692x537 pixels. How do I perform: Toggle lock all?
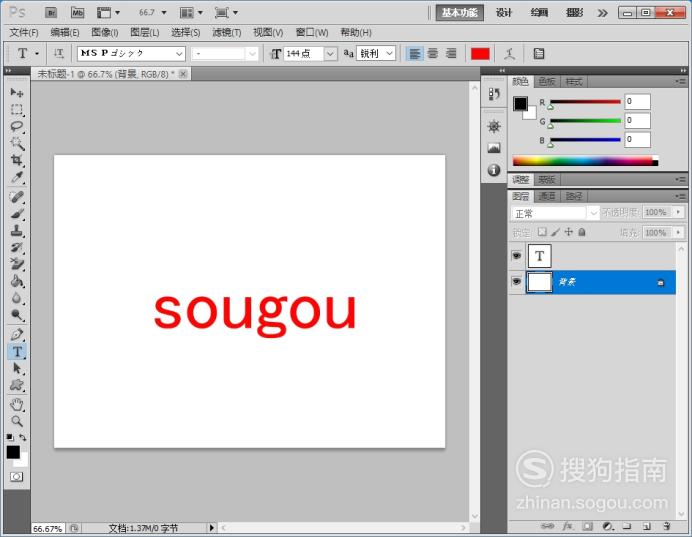582,232
